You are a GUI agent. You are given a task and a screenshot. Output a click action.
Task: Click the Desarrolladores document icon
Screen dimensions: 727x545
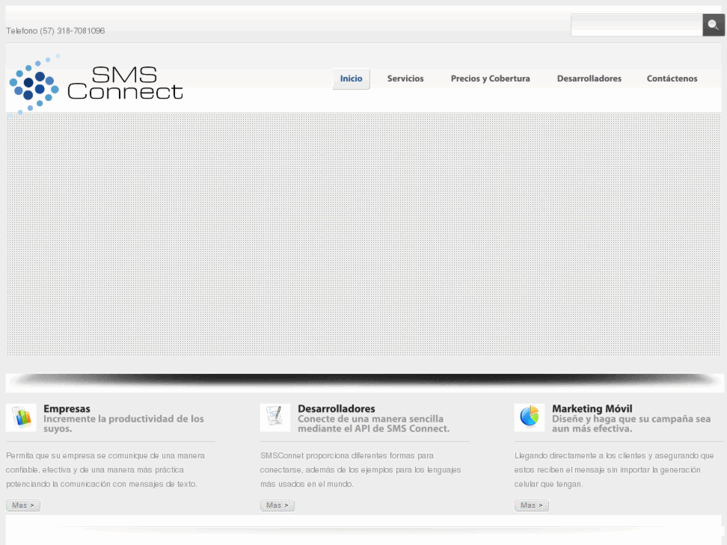(x=275, y=417)
